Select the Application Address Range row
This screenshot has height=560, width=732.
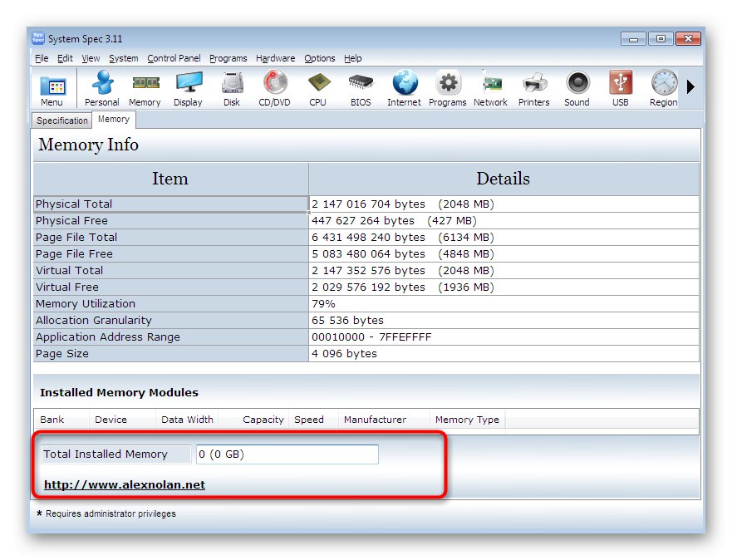tap(366, 337)
